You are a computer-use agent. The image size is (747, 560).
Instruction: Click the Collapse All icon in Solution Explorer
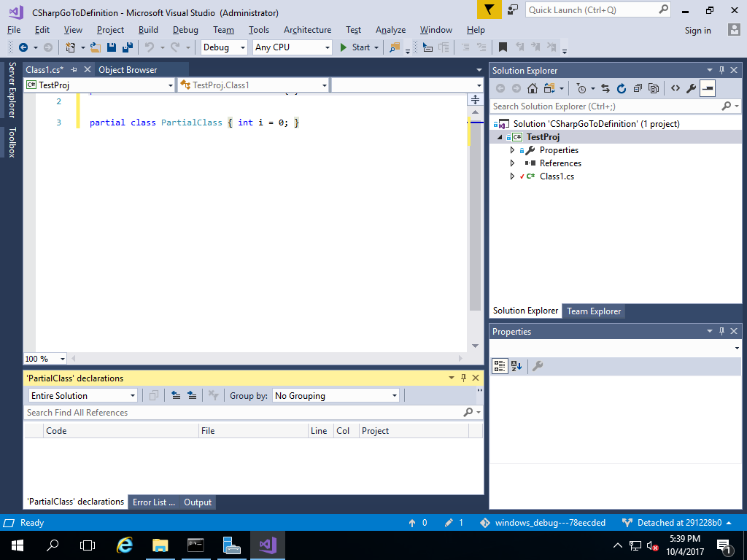pos(638,88)
